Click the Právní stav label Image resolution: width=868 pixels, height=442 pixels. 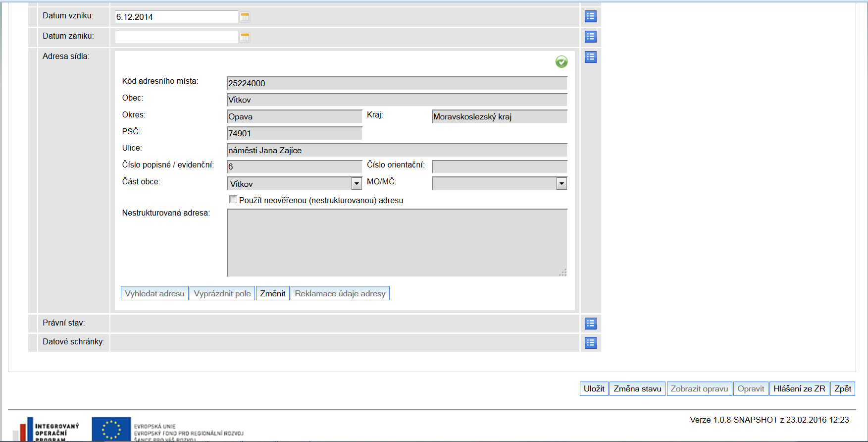point(64,323)
